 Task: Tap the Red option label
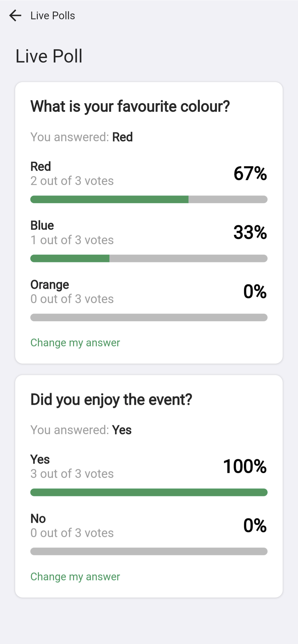[41, 167]
